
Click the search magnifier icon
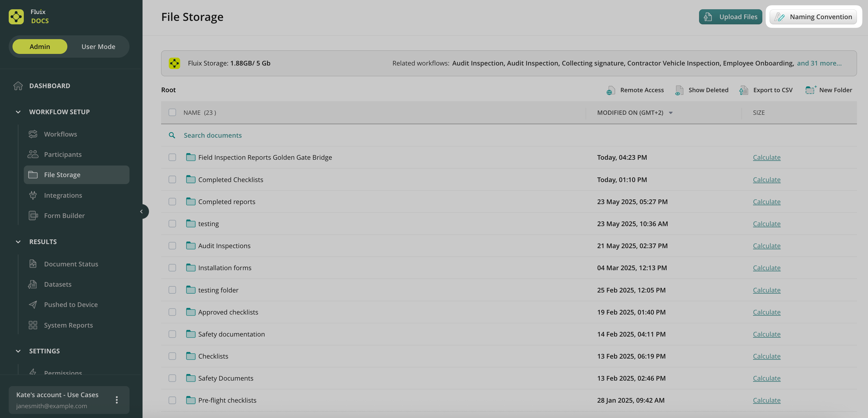pyautogui.click(x=172, y=135)
